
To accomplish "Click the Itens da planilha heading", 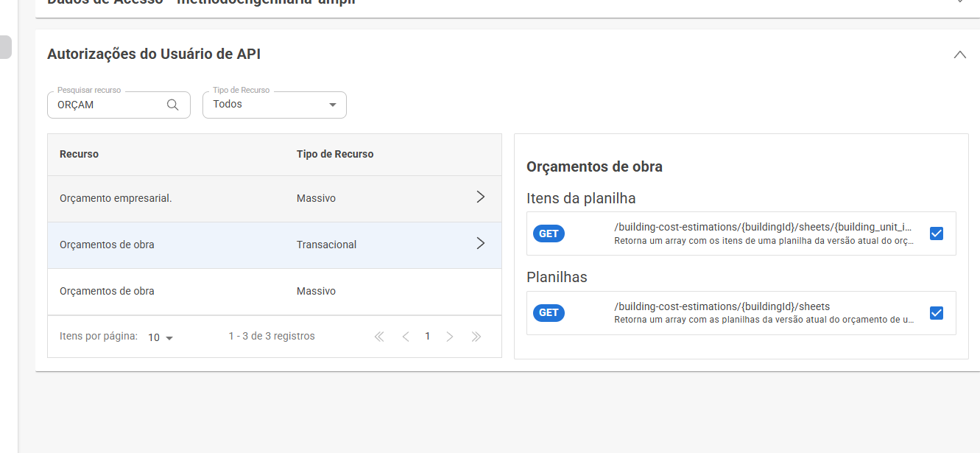I will [581, 198].
